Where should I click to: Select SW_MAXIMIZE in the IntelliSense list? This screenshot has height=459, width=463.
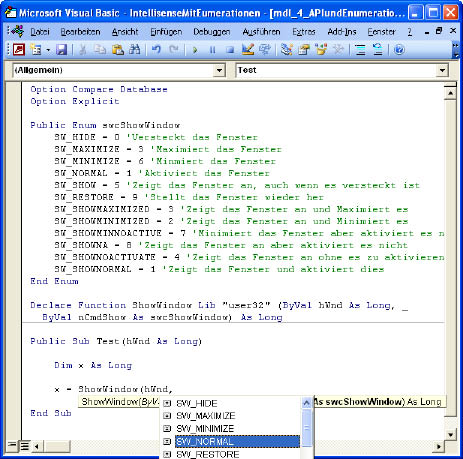[x=230, y=416]
